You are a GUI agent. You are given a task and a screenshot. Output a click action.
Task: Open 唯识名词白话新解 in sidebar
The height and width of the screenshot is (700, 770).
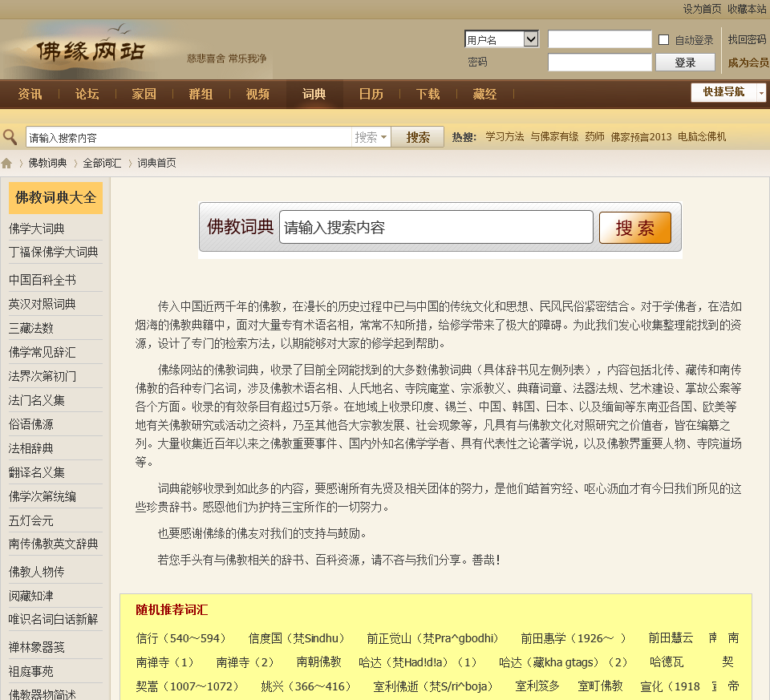coord(54,620)
